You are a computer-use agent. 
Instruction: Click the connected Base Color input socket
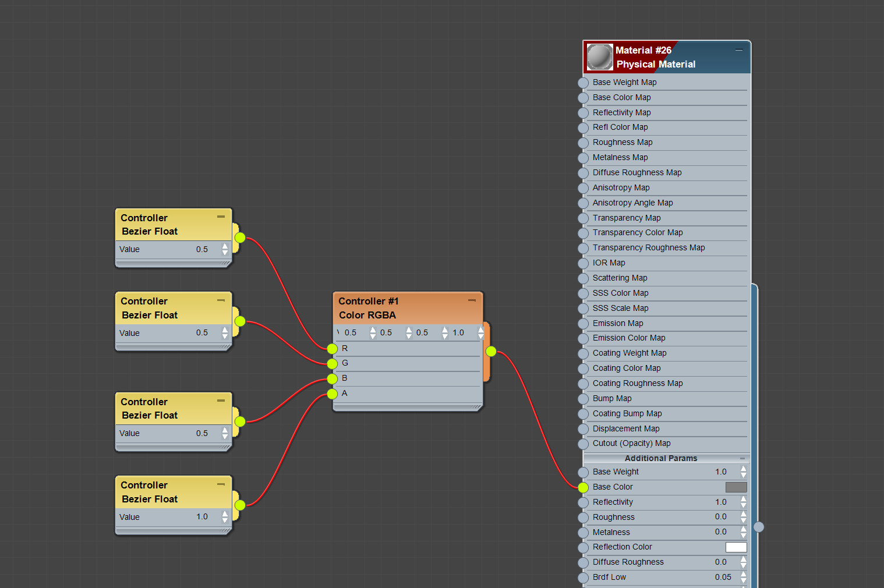pos(584,487)
